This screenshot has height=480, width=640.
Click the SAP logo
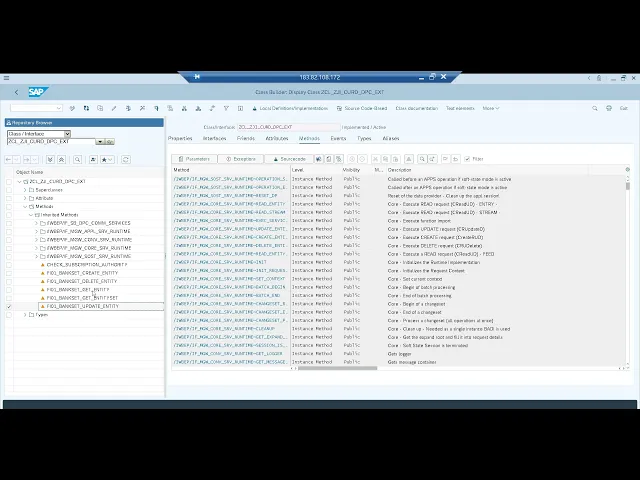38,92
